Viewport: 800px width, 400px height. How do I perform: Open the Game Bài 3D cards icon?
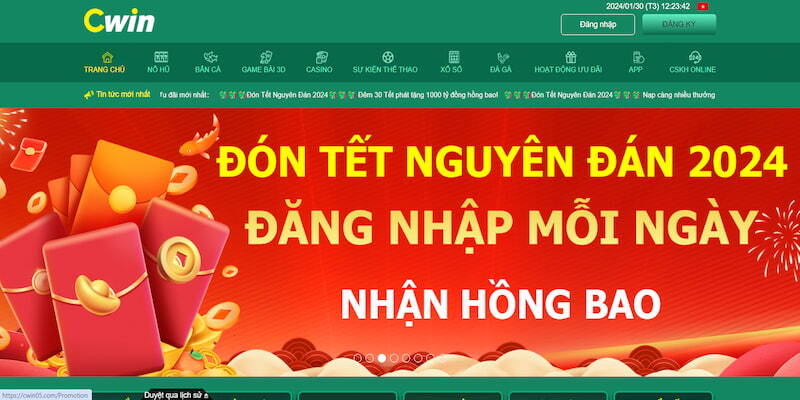[x=266, y=57]
